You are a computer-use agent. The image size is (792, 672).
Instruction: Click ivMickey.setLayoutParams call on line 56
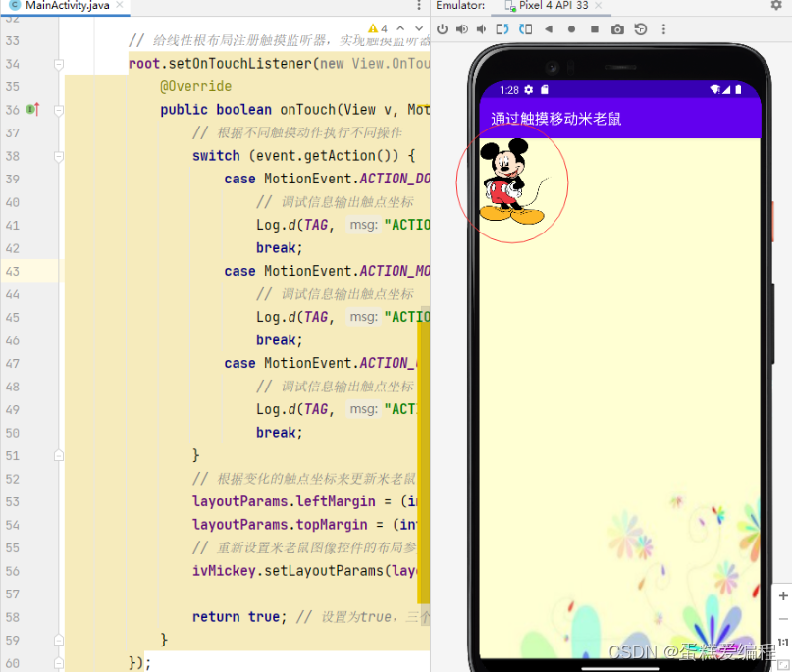(x=304, y=571)
